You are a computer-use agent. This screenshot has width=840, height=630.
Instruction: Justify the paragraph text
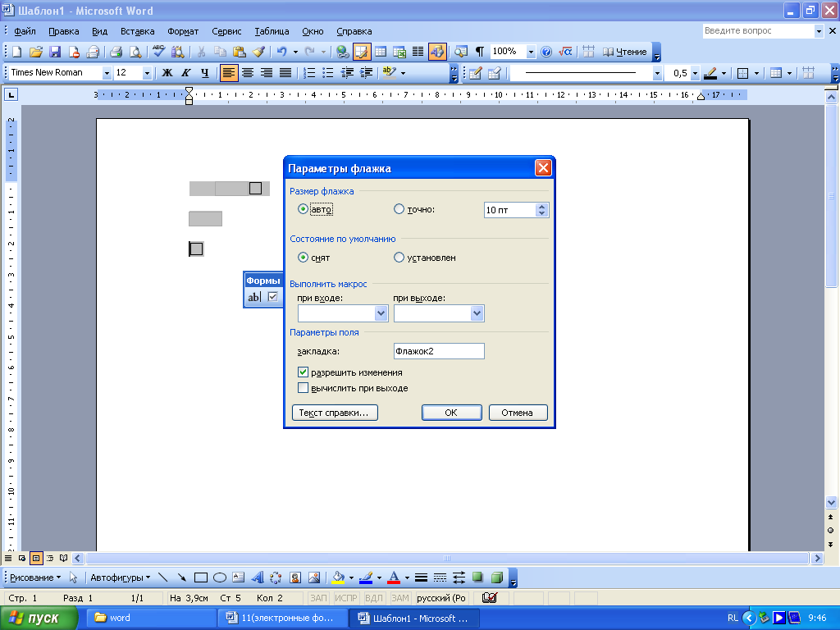(x=285, y=73)
